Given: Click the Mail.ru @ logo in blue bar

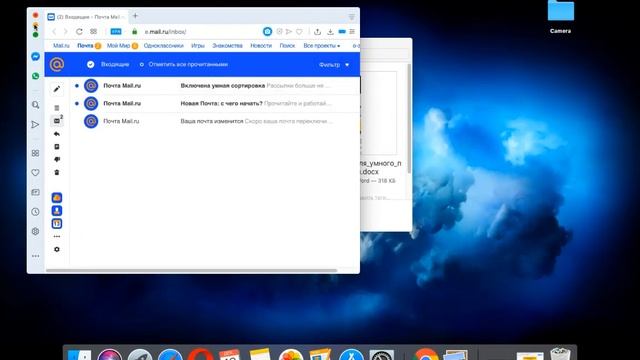Looking at the screenshot, I should (x=57, y=64).
